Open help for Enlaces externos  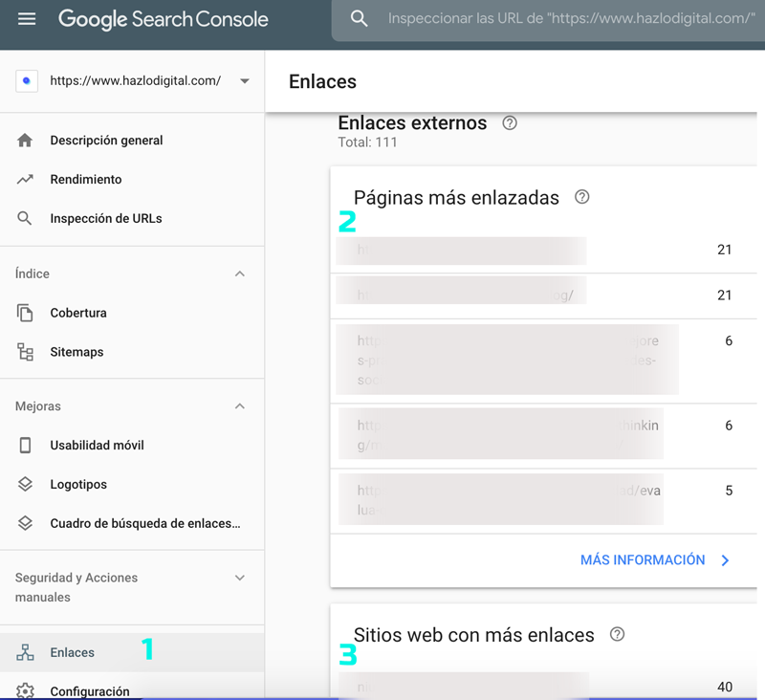pyautogui.click(x=510, y=123)
